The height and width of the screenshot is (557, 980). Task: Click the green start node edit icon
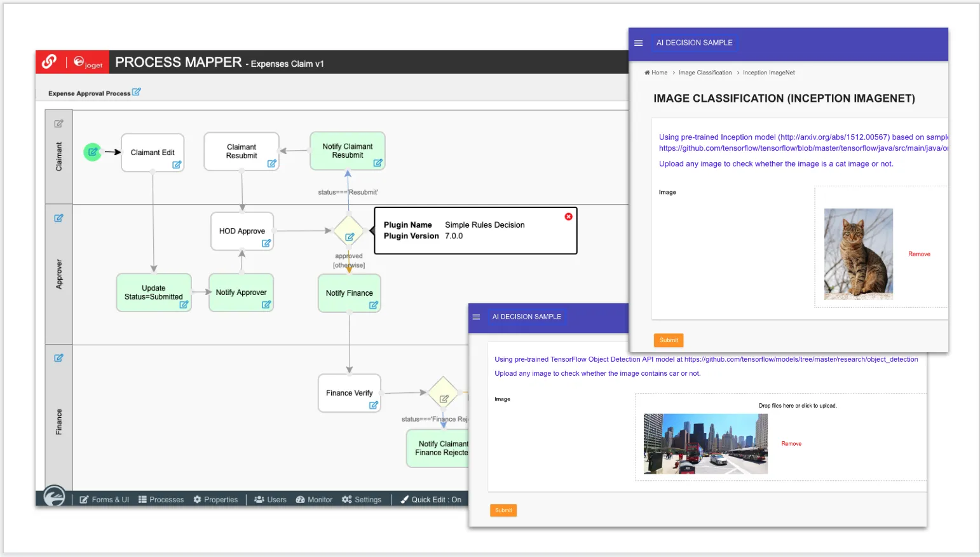point(93,152)
